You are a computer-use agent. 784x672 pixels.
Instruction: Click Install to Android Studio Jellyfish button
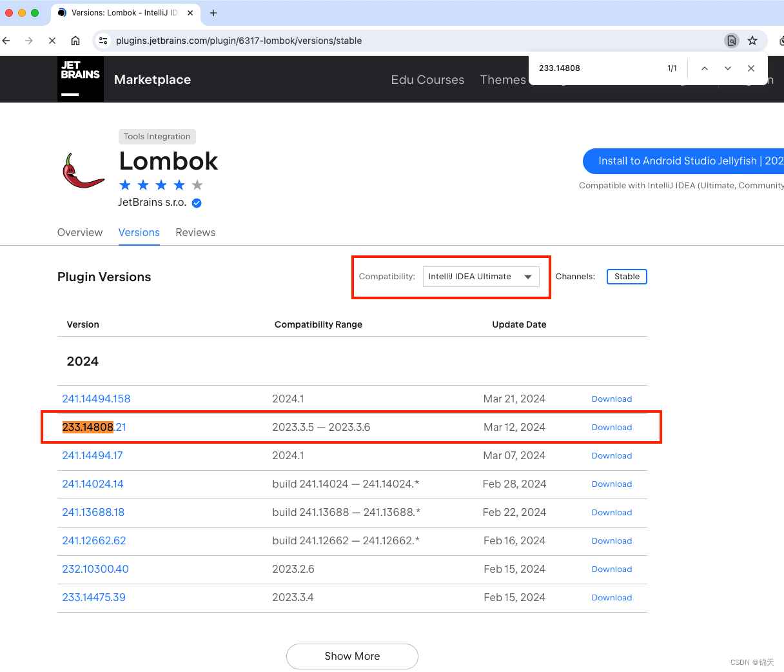tap(683, 161)
